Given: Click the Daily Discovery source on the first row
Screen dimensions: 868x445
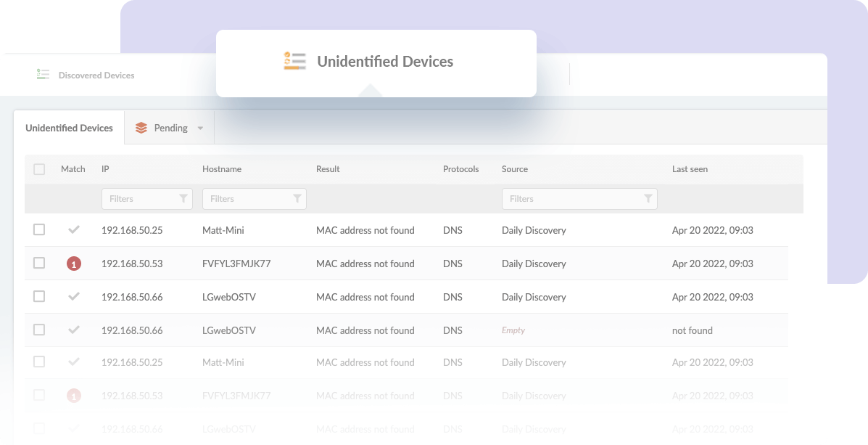Looking at the screenshot, I should coord(534,229).
